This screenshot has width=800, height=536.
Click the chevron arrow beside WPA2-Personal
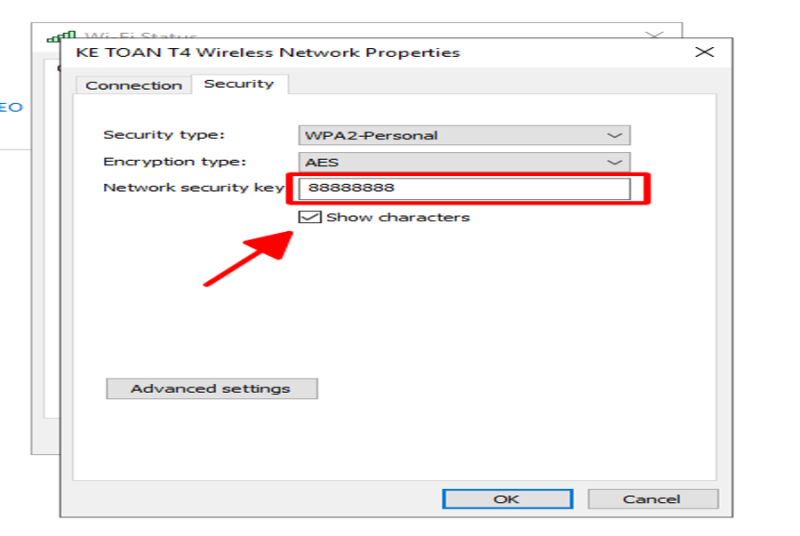(614, 136)
